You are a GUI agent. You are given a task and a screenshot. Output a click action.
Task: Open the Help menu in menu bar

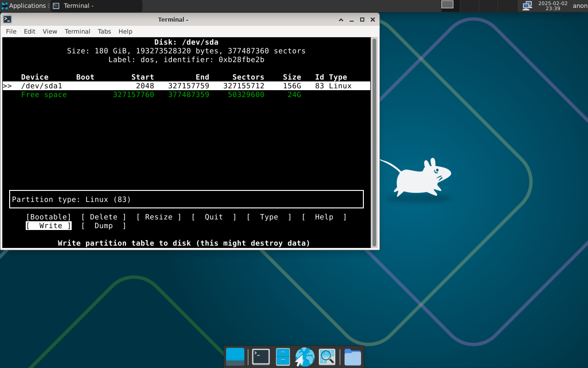(x=125, y=31)
